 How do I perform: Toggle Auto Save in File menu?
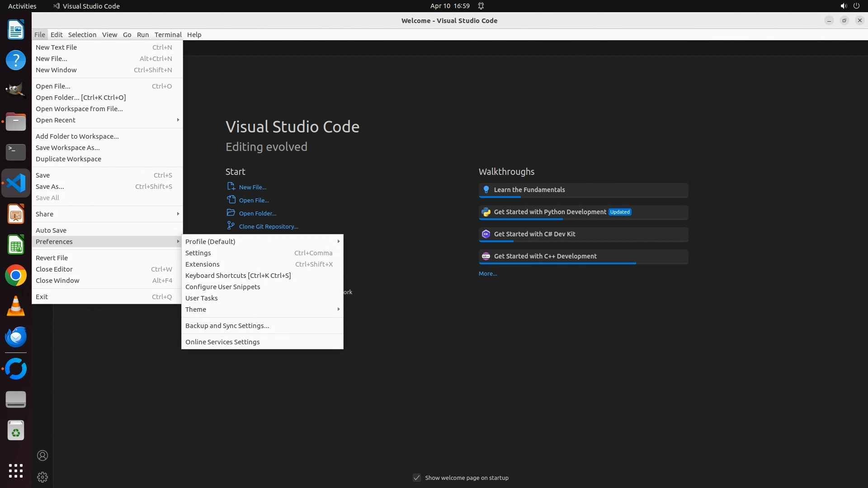51,230
